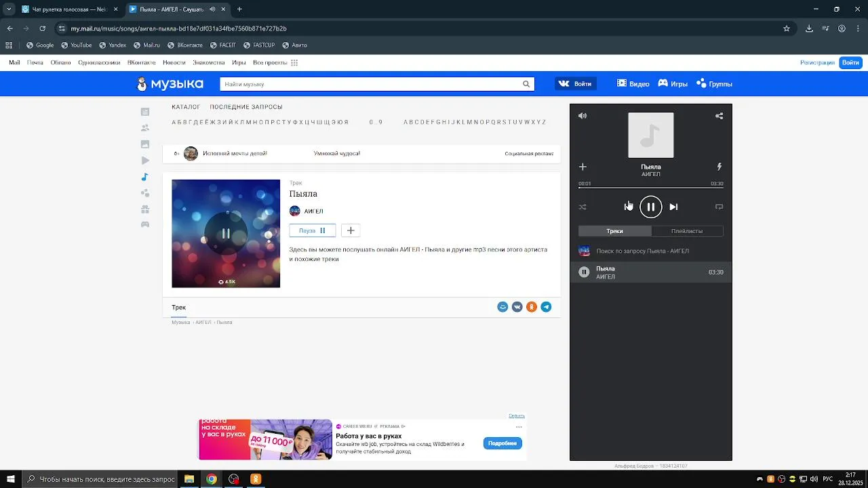Open Chrome downloads icon

pos(809,28)
